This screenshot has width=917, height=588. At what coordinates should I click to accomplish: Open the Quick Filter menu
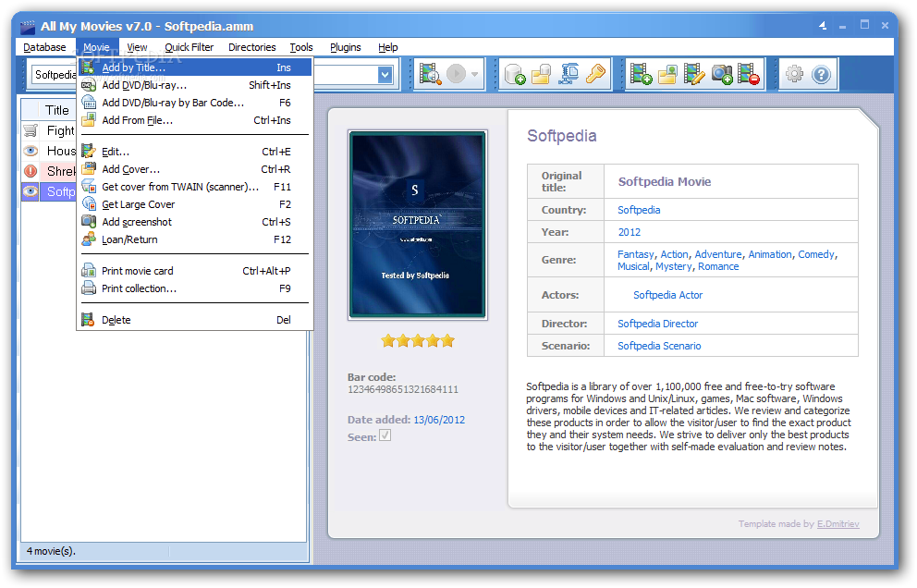[189, 47]
